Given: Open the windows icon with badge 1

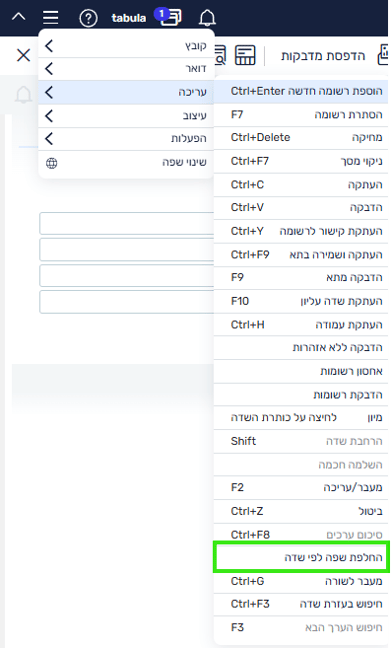Looking at the screenshot, I should 169,17.
